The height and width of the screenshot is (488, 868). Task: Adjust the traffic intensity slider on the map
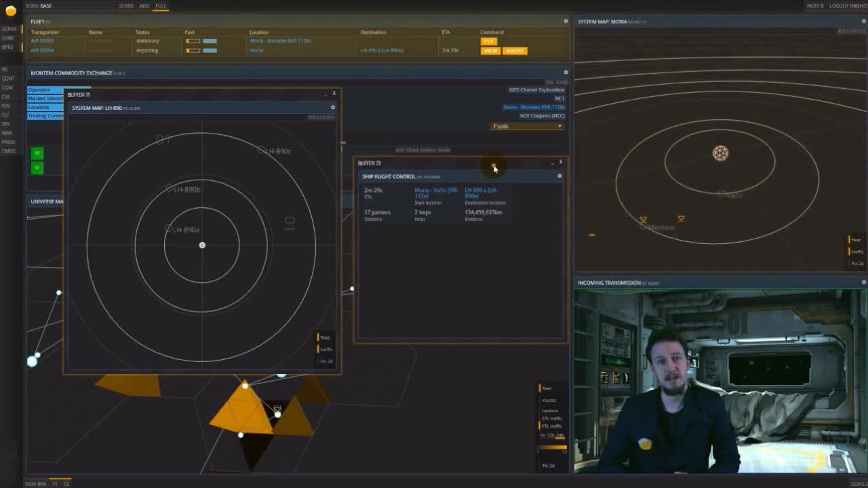click(x=552, y=447)
